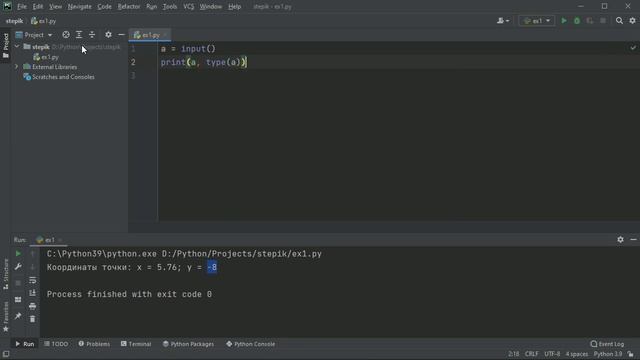Select ex1.py in project tree
This screenshot has height=360, width=640.
tap(46, 57)
